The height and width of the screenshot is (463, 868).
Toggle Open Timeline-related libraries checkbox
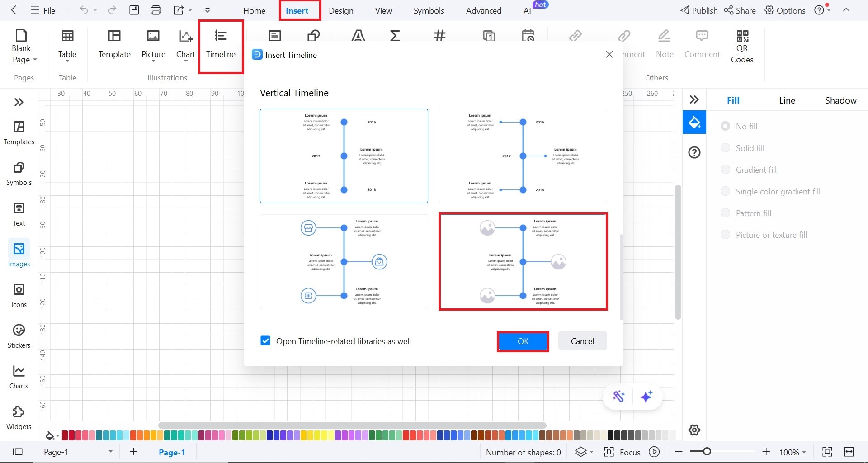[265, 341]
